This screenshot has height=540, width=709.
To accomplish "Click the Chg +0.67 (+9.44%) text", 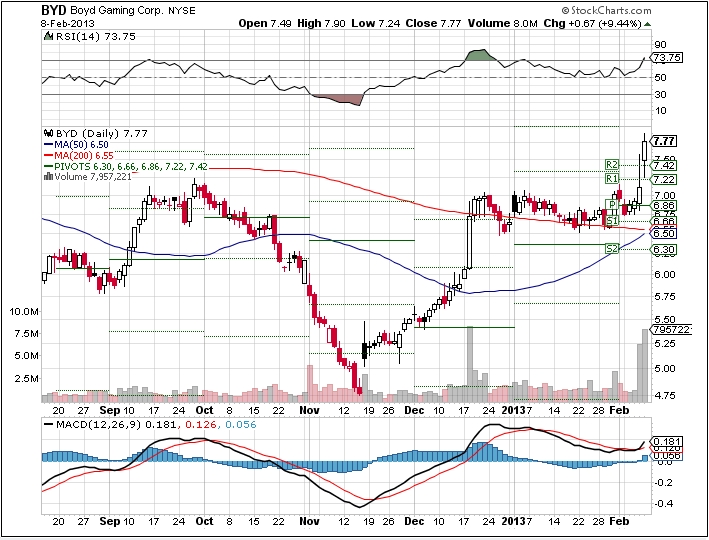I will pyautogui.click(x=592, y=24).
